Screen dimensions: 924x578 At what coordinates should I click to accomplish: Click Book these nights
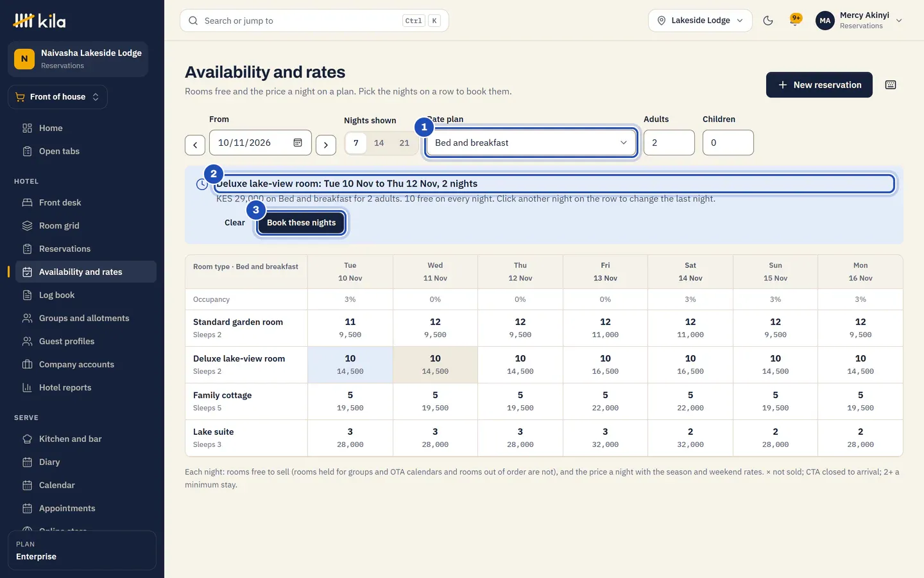click(301, 223)
